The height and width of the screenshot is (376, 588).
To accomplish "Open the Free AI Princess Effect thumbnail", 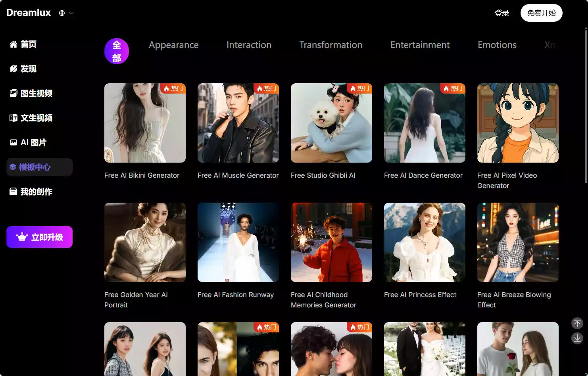I will pyautogui.click(x=425, y=242).
